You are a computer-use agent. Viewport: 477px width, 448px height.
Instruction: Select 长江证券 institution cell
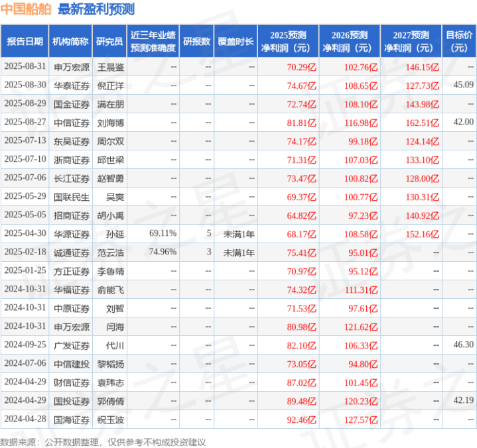coord(72,178)
